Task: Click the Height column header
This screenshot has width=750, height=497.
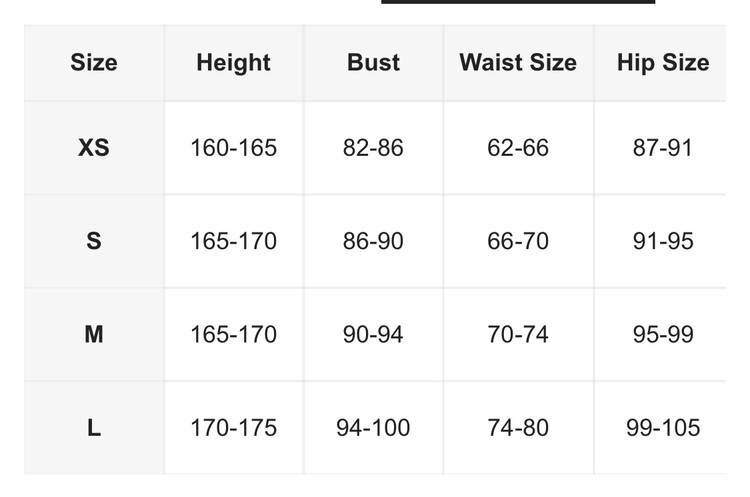Action: (x=233, y=62)
